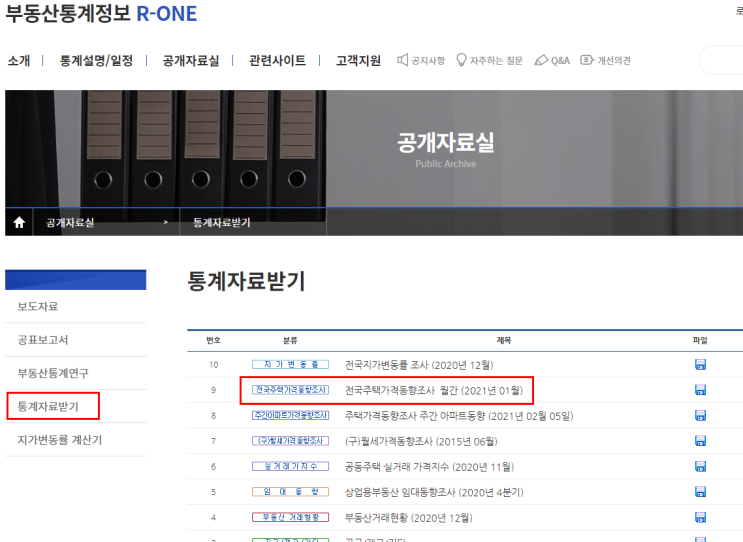Open 전국지가변동률 조사 (2020년 12월) title

[x=419, y=365]
